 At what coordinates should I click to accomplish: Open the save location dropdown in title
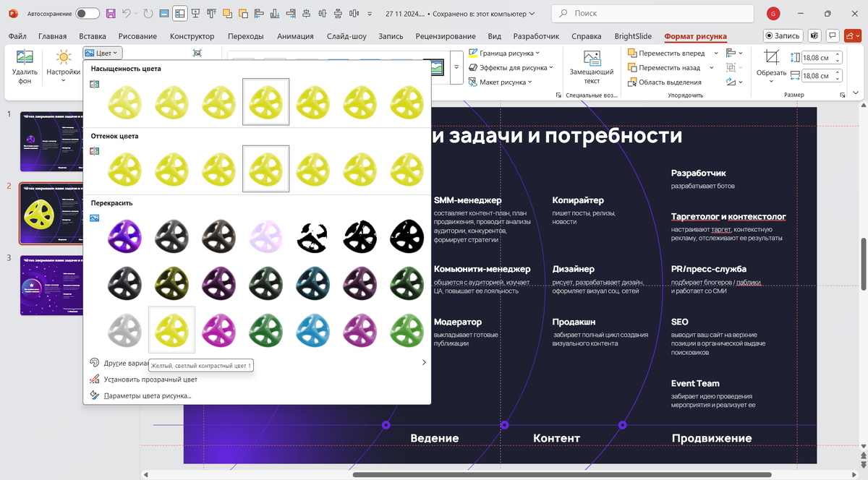[x=532, y=14]
